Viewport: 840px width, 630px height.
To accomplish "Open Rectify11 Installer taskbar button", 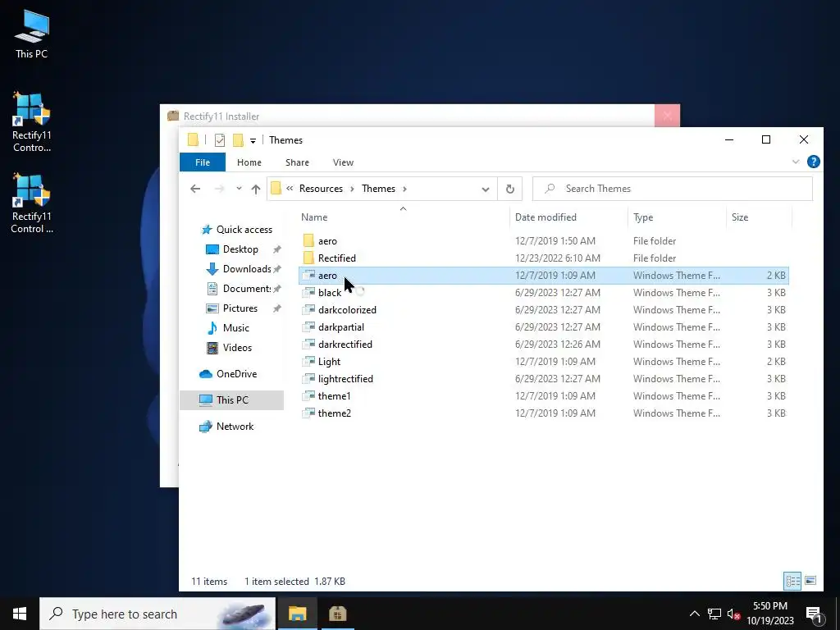I will (x=337, y=614).
